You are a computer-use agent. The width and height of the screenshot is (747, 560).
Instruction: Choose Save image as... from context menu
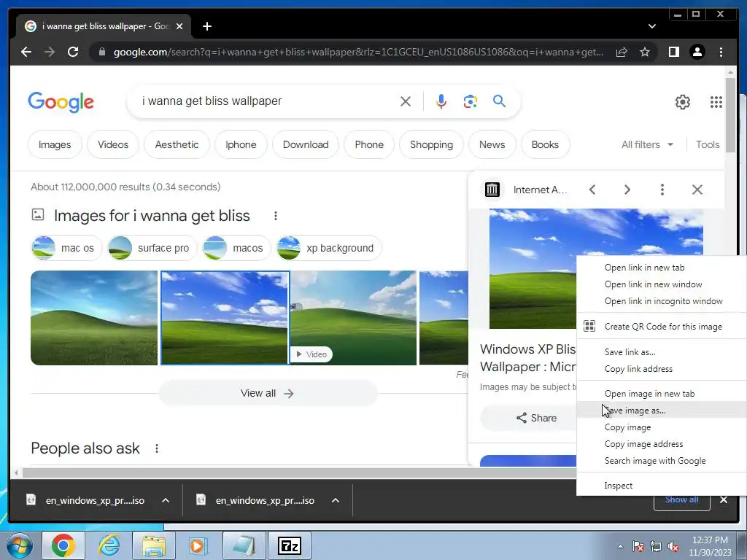pos(661,411)
